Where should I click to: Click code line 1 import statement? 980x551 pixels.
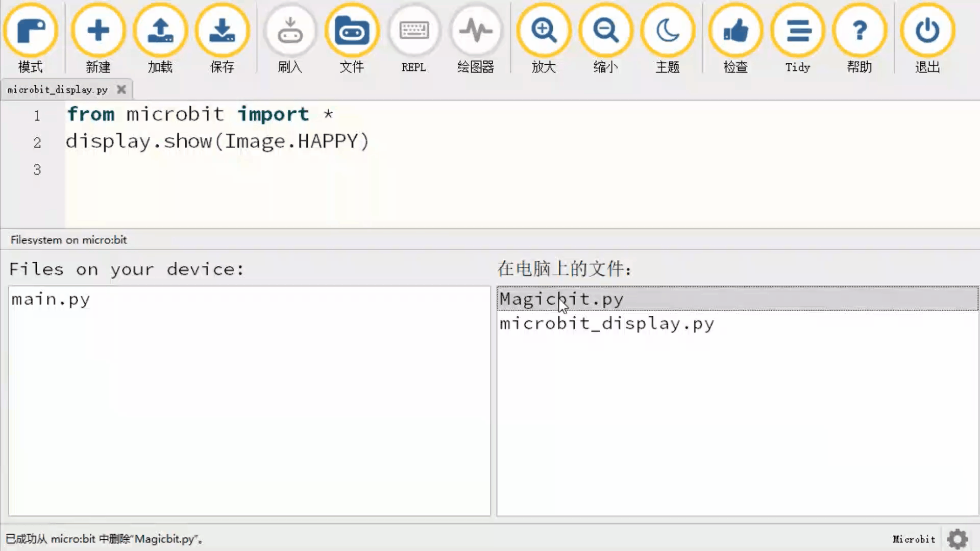pyautogui.click(x=200, y=114)
